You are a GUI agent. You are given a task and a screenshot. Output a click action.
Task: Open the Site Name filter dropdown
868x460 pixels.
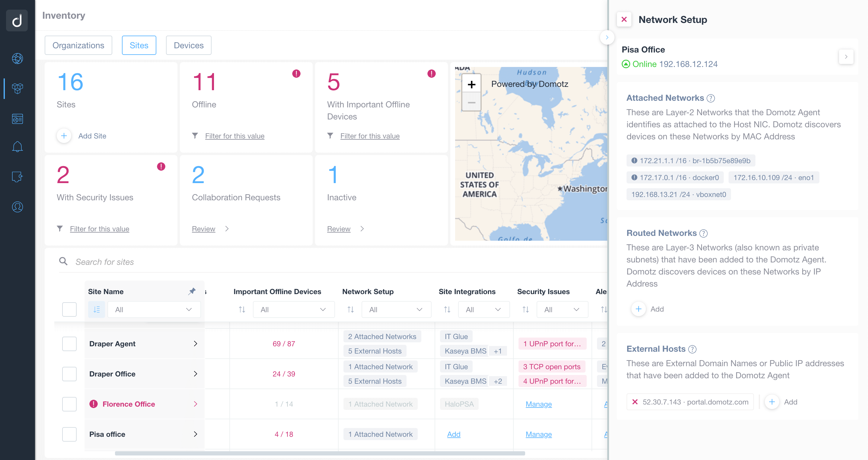(154, 309)
